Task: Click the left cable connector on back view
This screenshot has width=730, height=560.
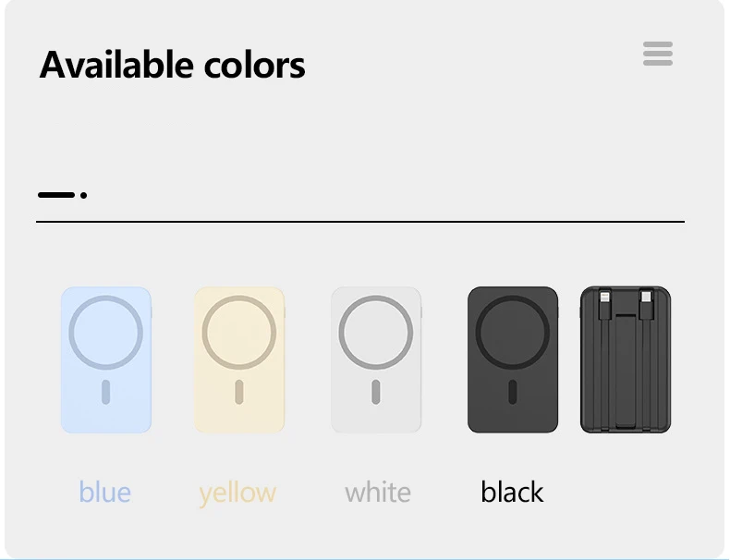Action: coord(604,305)
